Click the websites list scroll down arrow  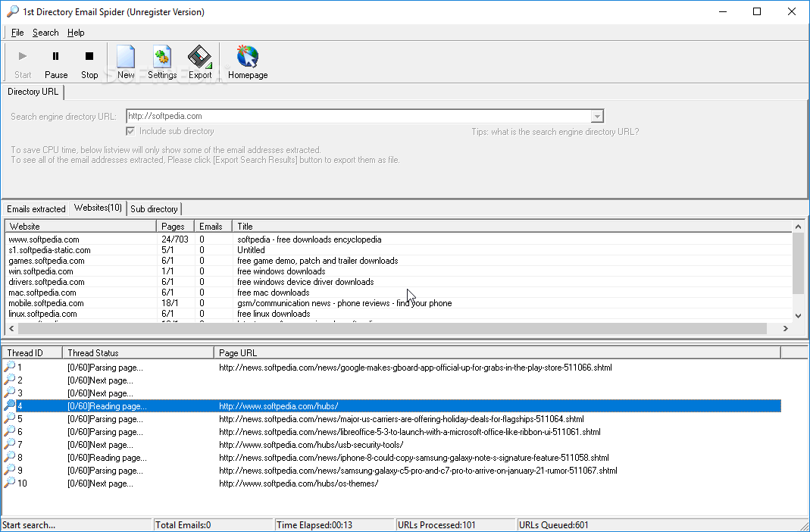(x=798, y=315)
